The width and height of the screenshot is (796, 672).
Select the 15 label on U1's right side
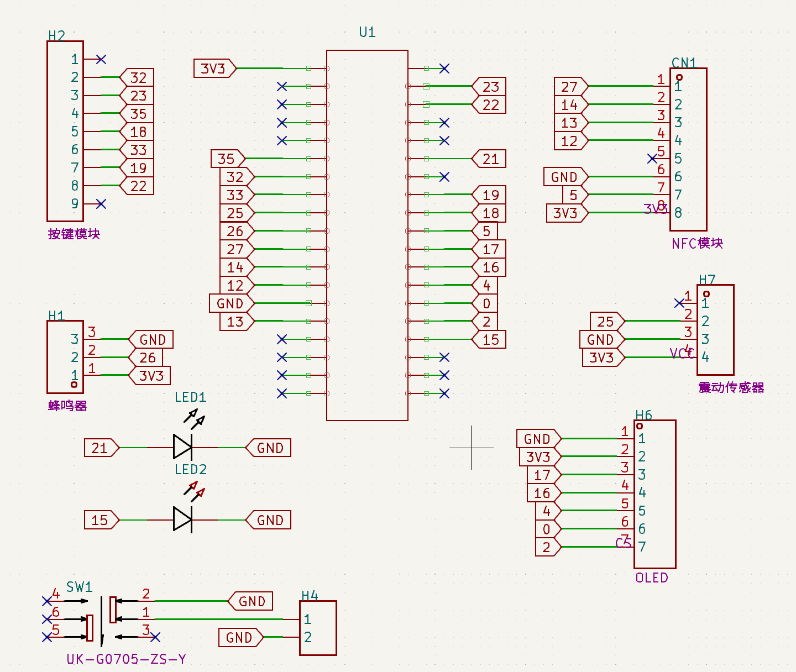[489, 339]
